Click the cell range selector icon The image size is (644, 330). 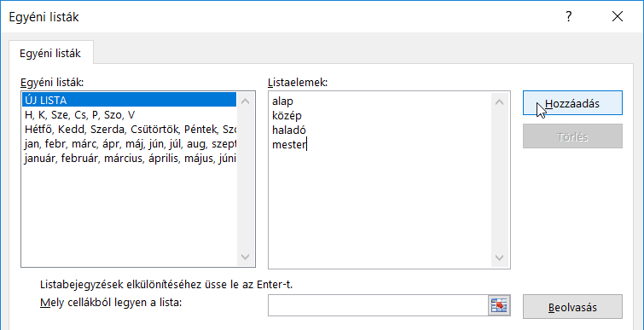(499, 305)
